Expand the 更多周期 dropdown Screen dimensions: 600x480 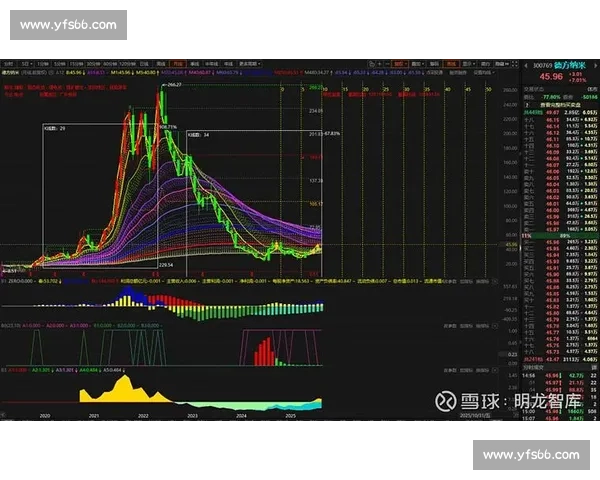click(249, 64)
